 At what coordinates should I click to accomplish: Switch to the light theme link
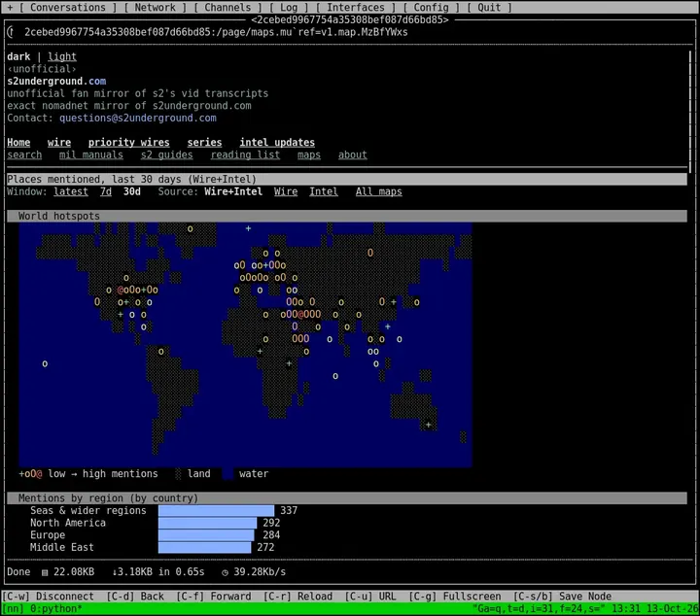pyautogui.click(x=62, y=56)
